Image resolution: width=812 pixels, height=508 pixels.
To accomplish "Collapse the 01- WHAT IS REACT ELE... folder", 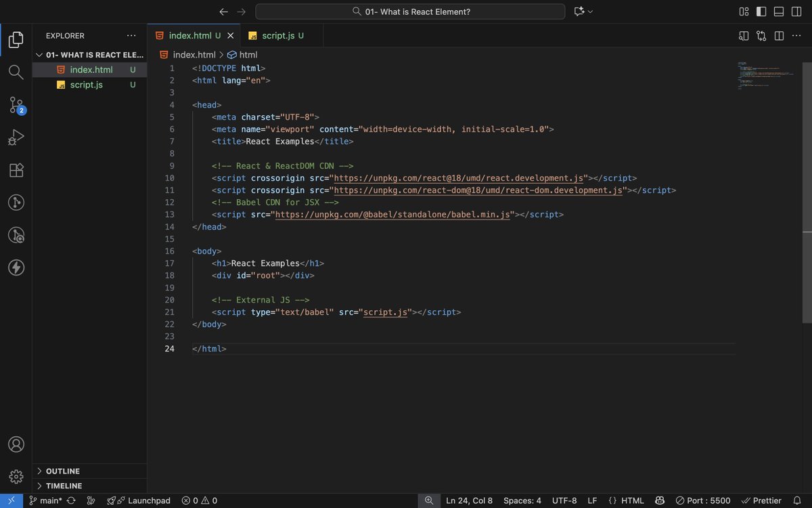I will (89, 55).
